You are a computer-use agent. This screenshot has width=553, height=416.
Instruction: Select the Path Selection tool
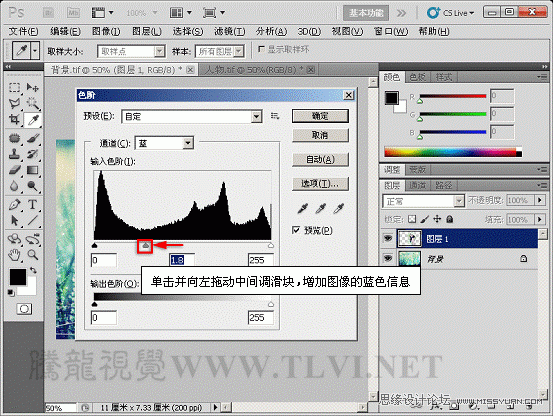(x=14, y=221)
